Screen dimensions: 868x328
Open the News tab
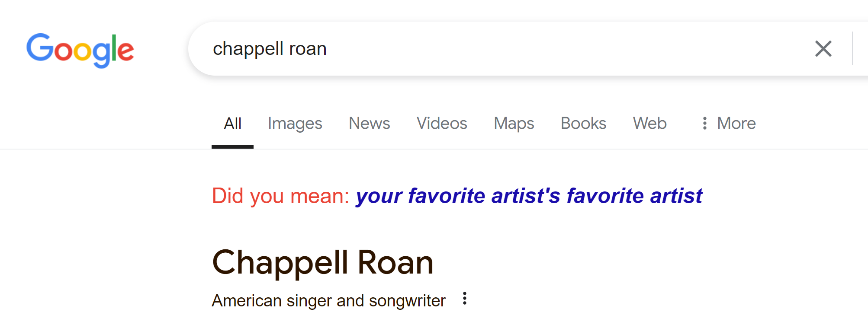coord(369,124)
